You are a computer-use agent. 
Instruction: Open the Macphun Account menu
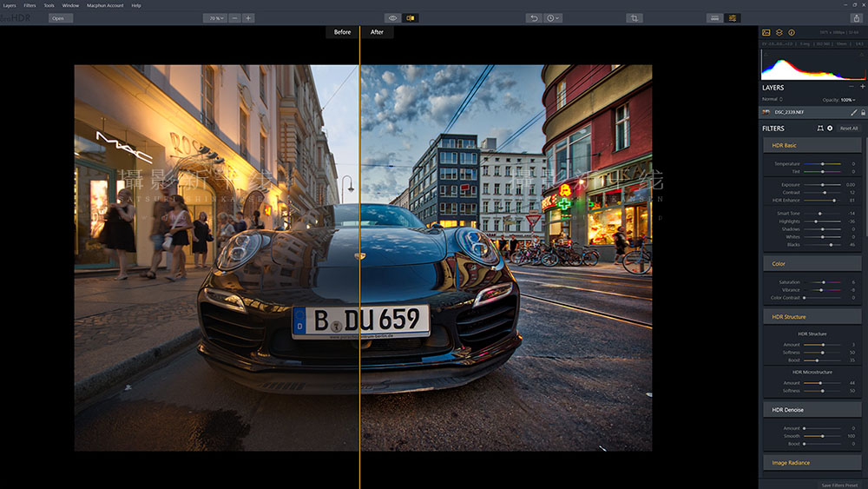click(x=105, y=5)
